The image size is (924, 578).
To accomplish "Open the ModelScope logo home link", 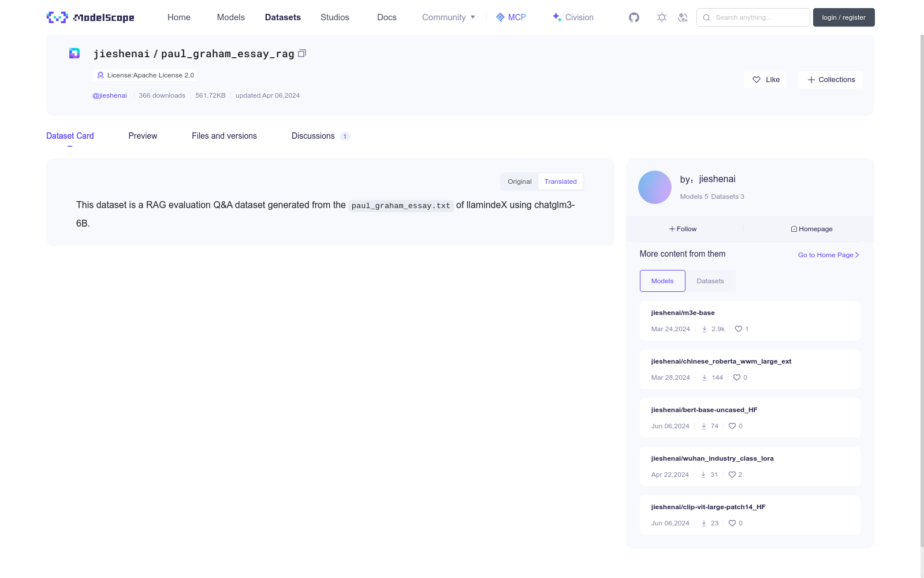I will (90, 17).
